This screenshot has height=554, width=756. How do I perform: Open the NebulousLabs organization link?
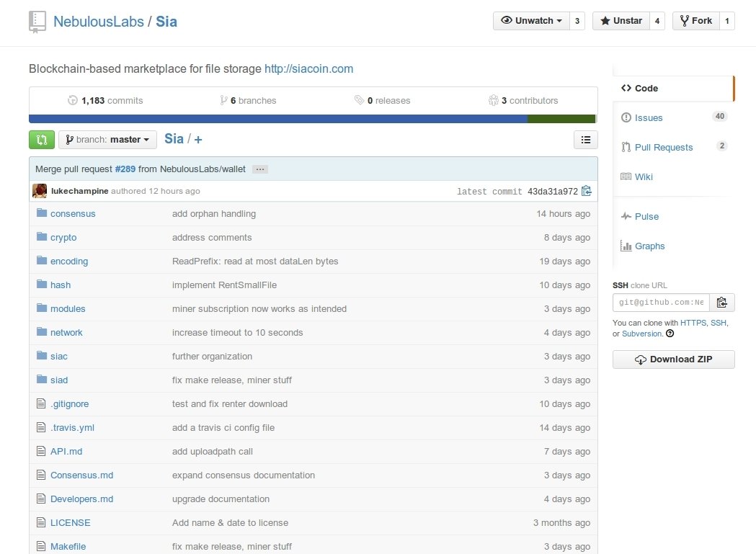click(x=98, y=22)
